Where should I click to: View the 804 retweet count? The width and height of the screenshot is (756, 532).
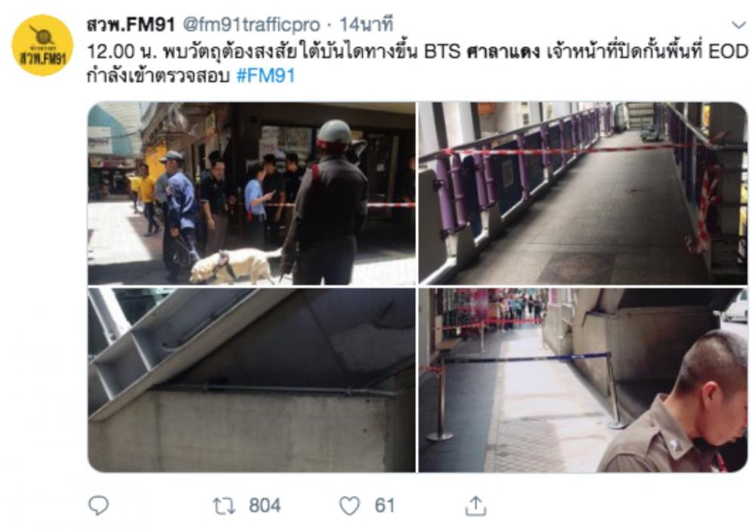[265, 506]
